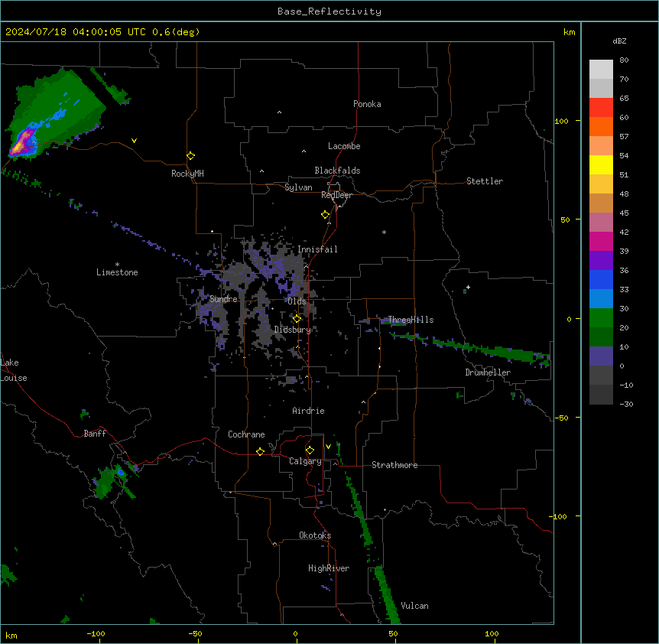659x644 pixels.
Task: Pick the blue 33 dBZ legend color
Action: [x=601, y=279]
